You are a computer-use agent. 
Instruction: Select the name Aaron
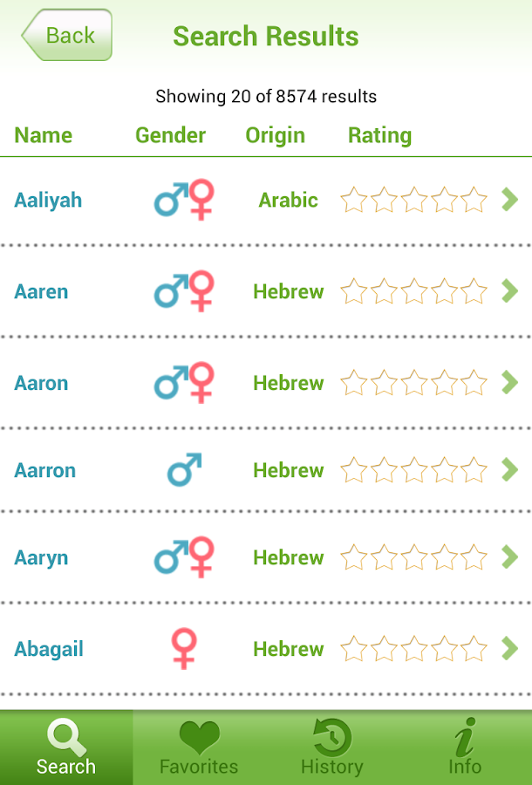(x=41, y=382)
